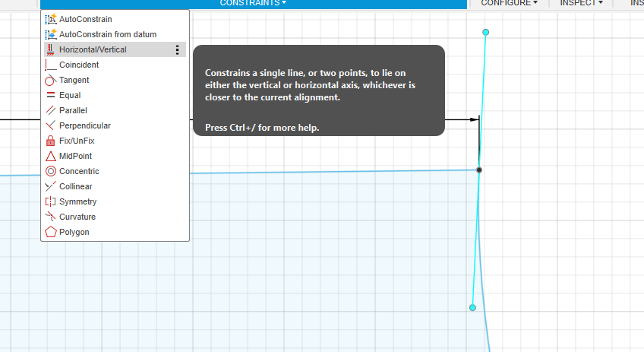Pick Curvature in the constraints list
The image size is (644, 352).
pos(77,217)
